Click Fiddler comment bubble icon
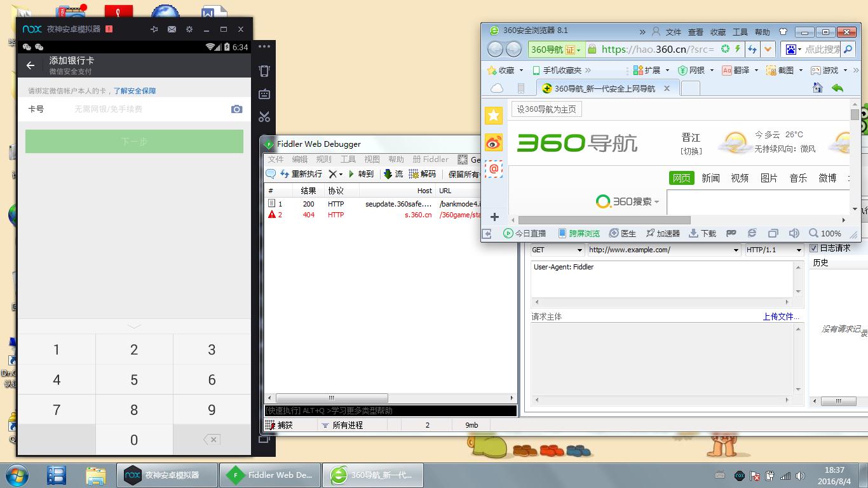868x488 pixels. click(271, 173)
